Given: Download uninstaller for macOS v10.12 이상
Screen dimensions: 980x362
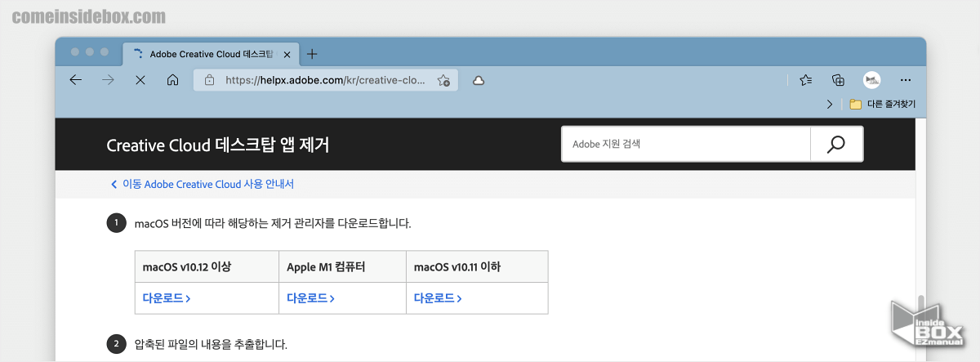Looking at the screenshot, I should pyautogui.click(x=167, y=298).
